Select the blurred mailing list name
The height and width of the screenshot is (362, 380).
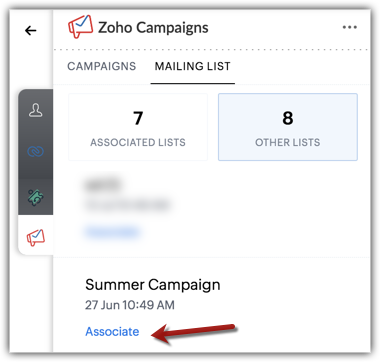(x=104, y=184)
